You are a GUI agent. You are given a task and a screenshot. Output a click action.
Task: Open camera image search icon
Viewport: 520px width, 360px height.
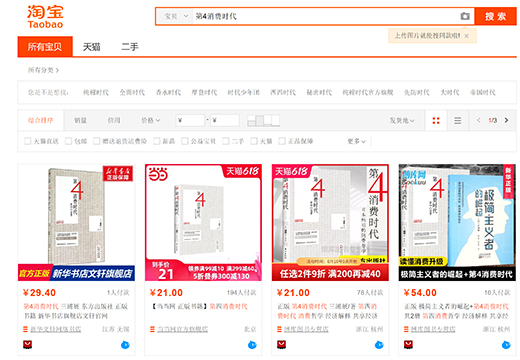pos(465,16)
